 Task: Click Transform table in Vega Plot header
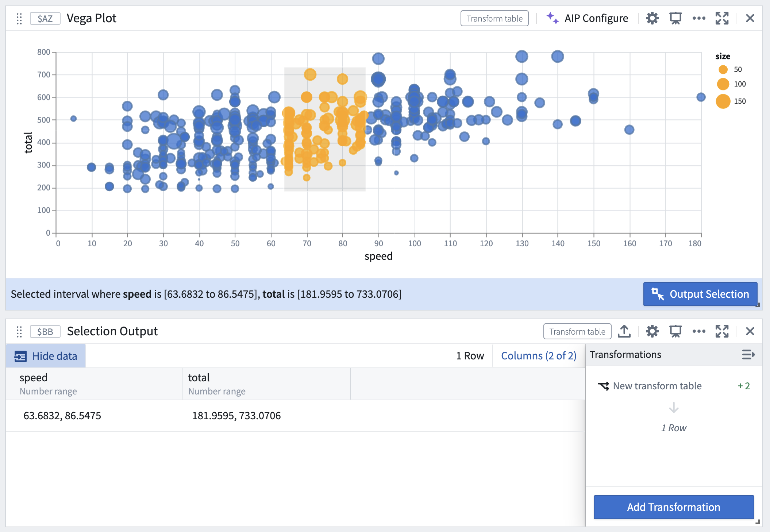pos(494,18)
